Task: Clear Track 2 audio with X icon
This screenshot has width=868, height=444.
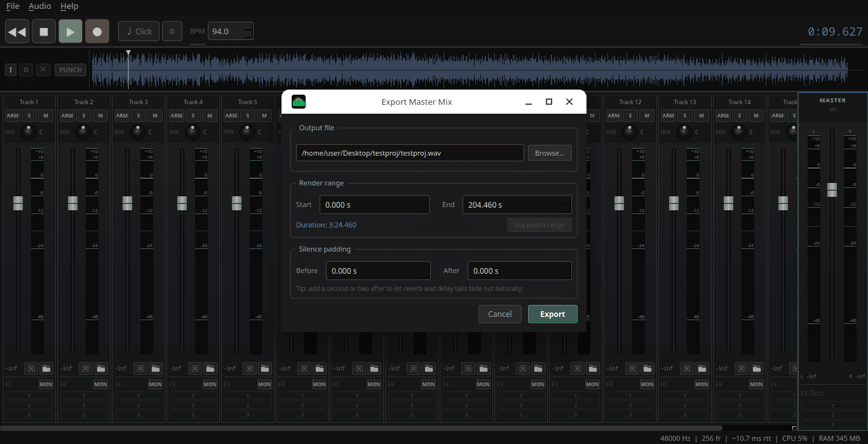Action: 85,368
